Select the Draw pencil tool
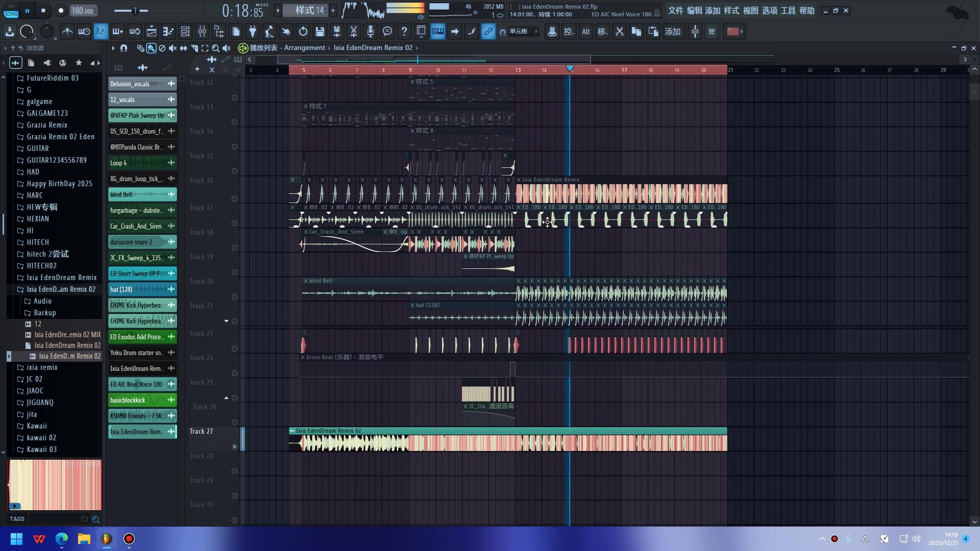 point(140,48)
